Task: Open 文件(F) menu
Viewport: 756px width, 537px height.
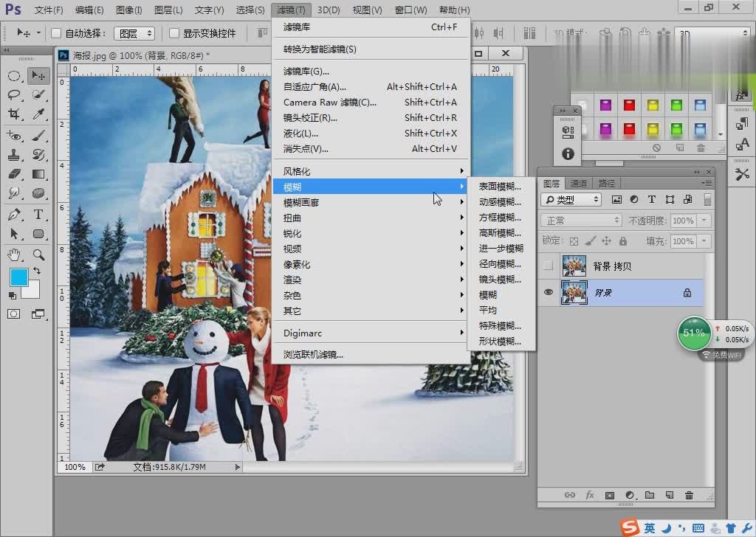Action: click(x=49, y=10)
